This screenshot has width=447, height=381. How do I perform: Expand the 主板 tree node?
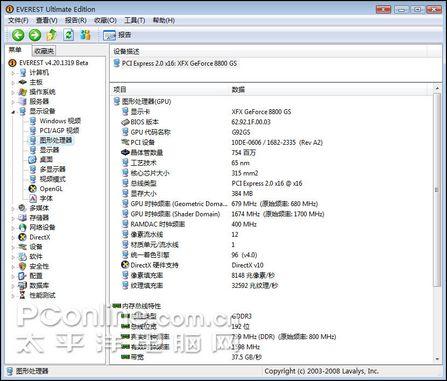[x=13, y=83]
